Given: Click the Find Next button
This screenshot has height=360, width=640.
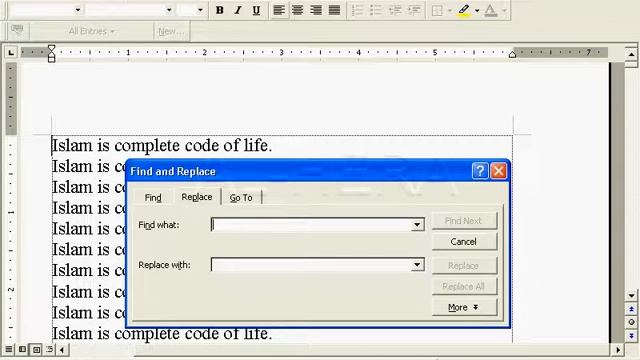Looking at the screenshot, I should click(x=464, y=221).
